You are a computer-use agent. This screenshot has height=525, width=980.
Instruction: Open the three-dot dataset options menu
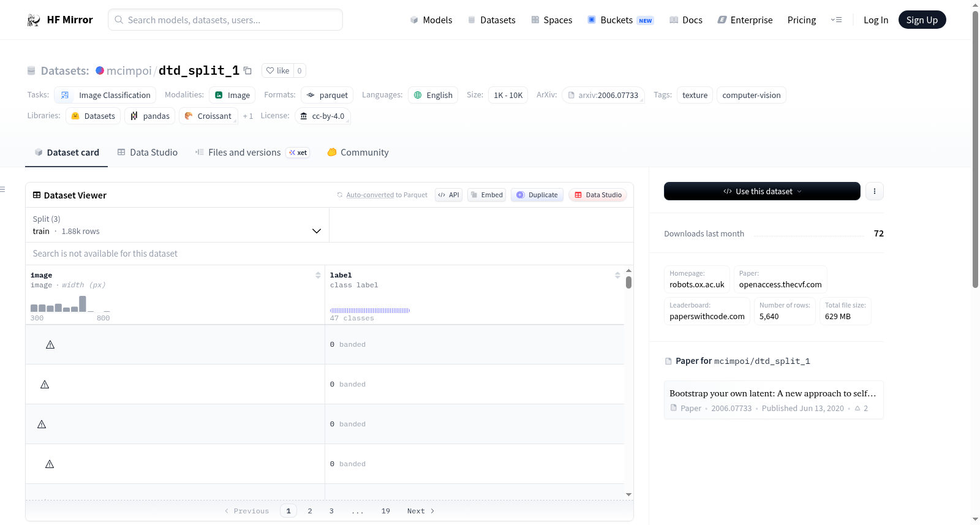coord(875,191)
